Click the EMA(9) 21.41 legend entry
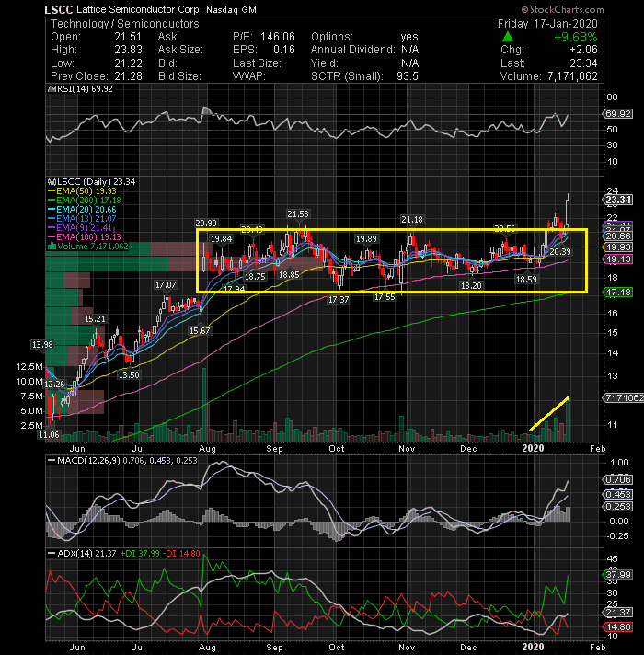 pyautogui.click(x=80, y=227)
